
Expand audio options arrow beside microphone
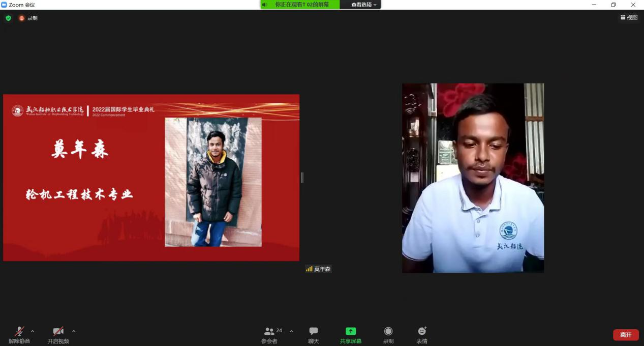[x=33, y=331]
